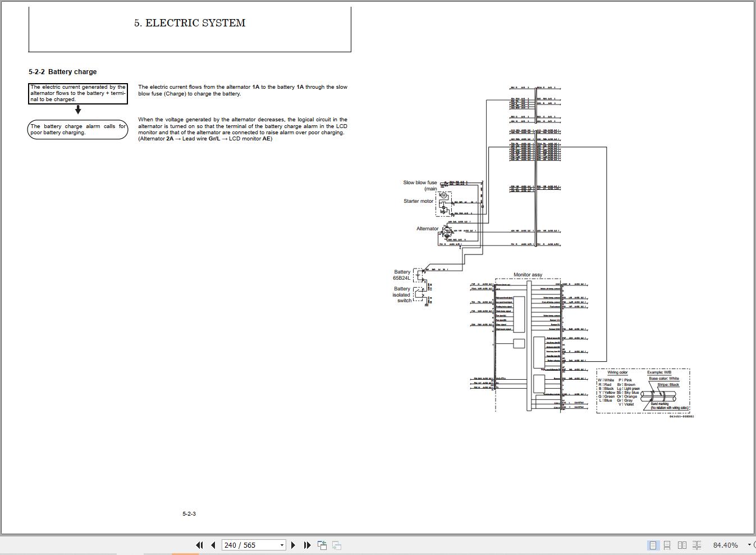The width and height of the screenshot is (756, 555).
Task: Click the Starter motor symbol
Action: [443, 203]
